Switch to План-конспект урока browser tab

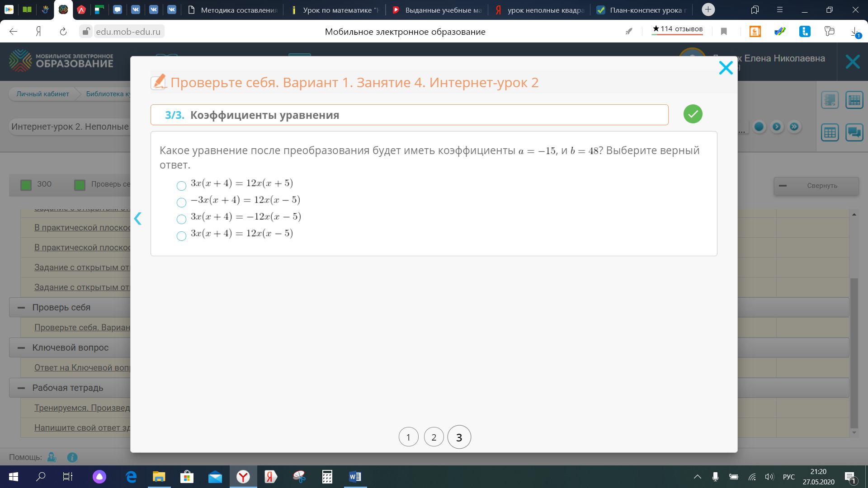pyautogui.click(x=642, y=10)
